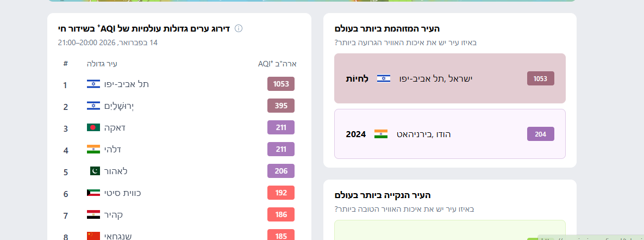This screenshot has height=240, width=644.
Task: Select the 2024 בירניהאט, הודו card
Action: point(449,134)
